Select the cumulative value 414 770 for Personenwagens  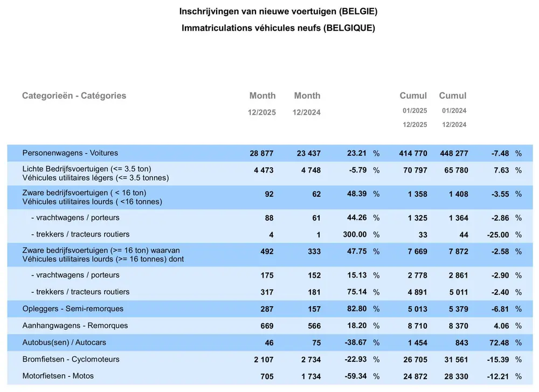point(413,154)
